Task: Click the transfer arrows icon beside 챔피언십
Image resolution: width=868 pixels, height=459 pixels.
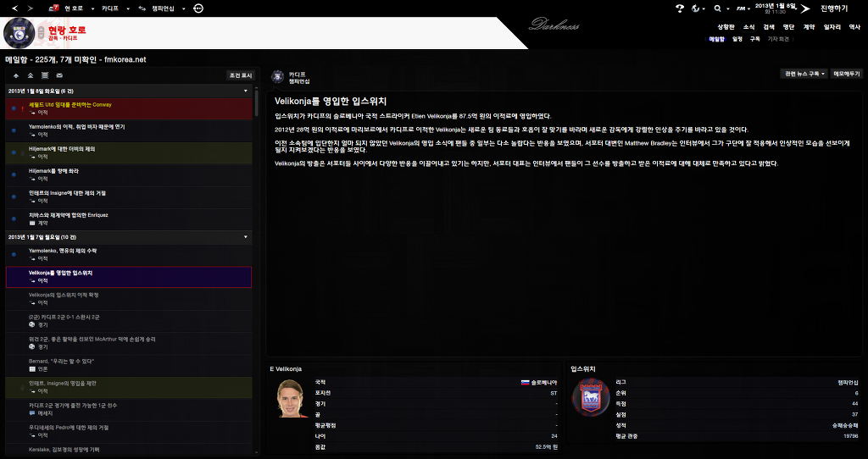Action: click(x=142, y=8)
